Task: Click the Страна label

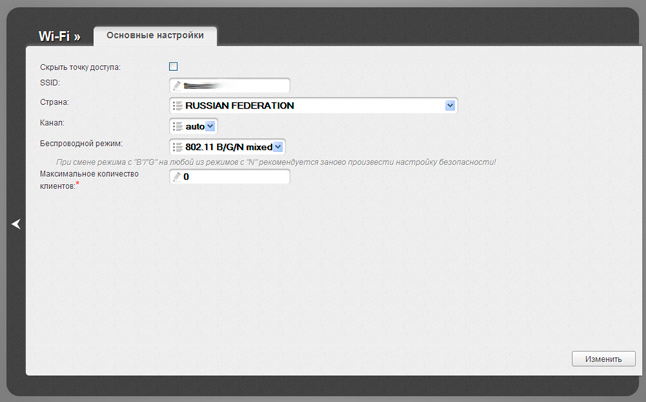Action: [54, 102]
